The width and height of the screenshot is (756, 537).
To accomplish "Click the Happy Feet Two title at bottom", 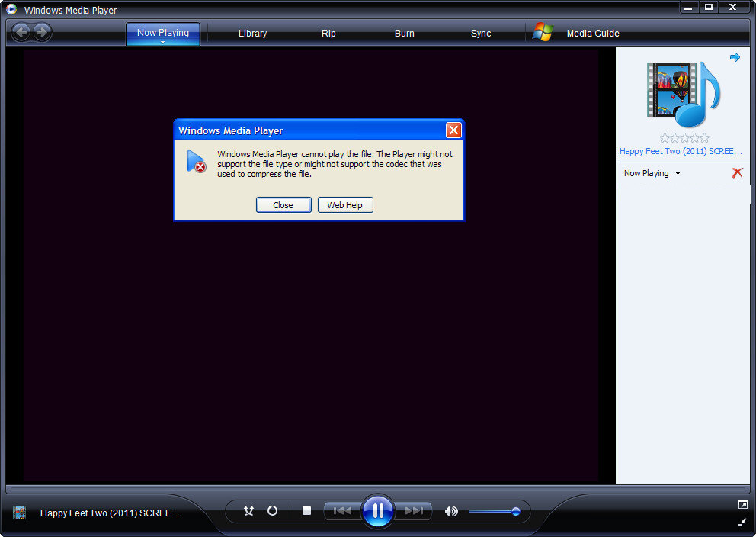I will (109, 513).
